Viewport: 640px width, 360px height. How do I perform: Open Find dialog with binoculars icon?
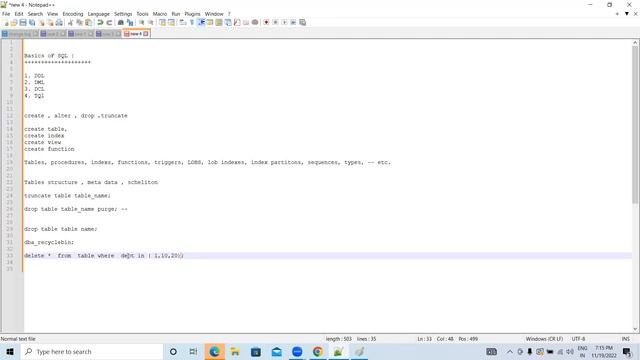[121, 22]
